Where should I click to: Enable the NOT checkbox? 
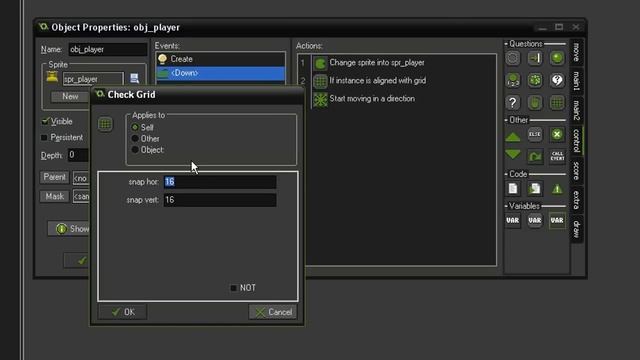[233, 288]
